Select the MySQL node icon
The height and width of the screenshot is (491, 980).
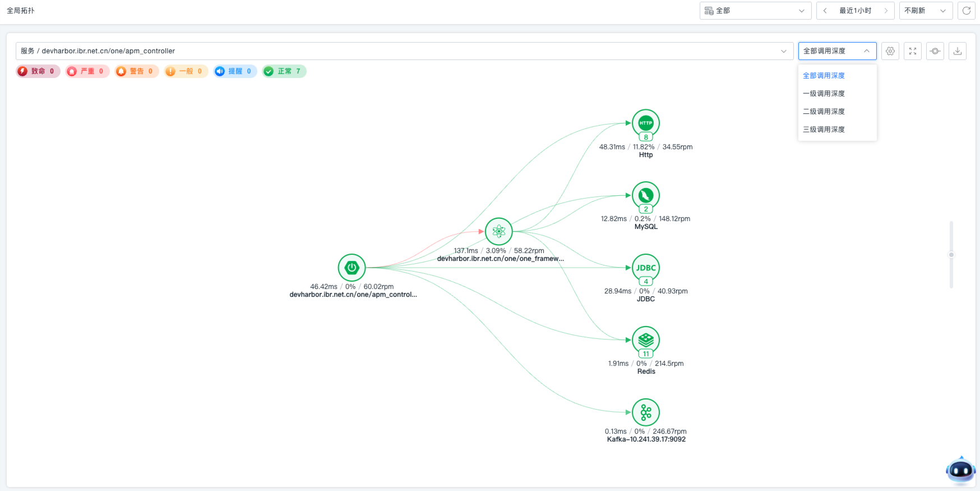646,195
